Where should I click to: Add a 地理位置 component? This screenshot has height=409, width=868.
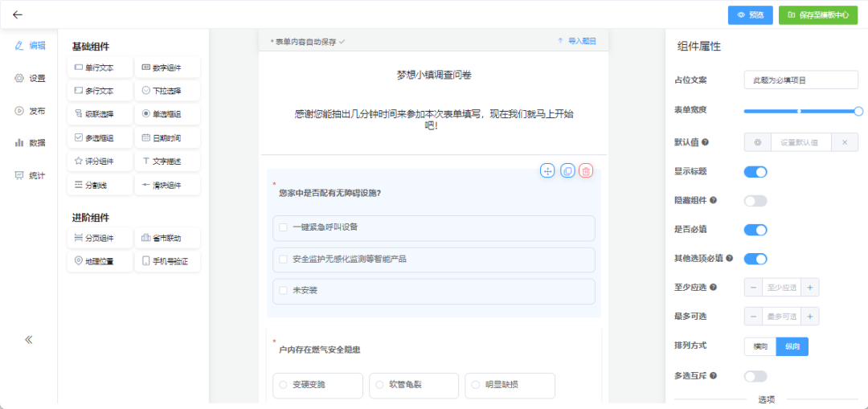(x=100, y=262)
